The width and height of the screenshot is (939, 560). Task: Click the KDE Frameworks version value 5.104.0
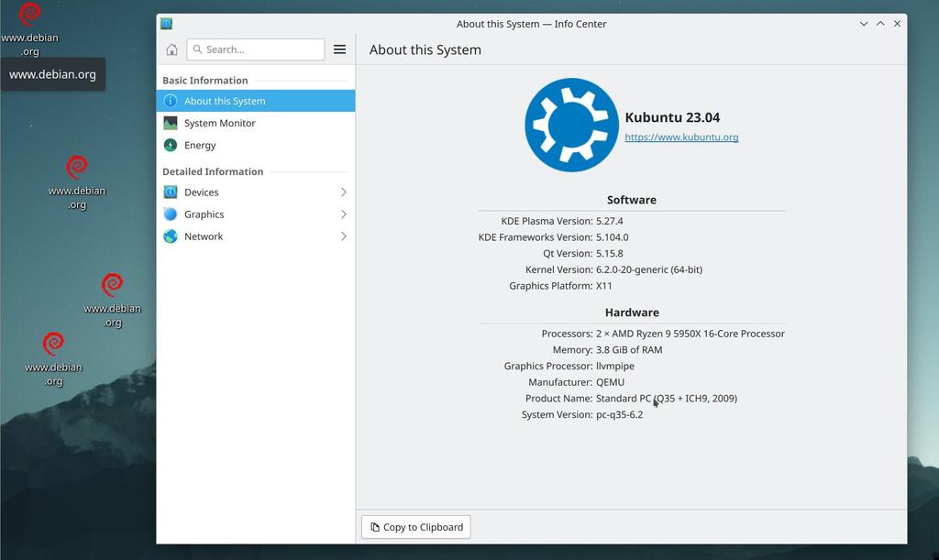pyautogui.click(x=612, y=237)
